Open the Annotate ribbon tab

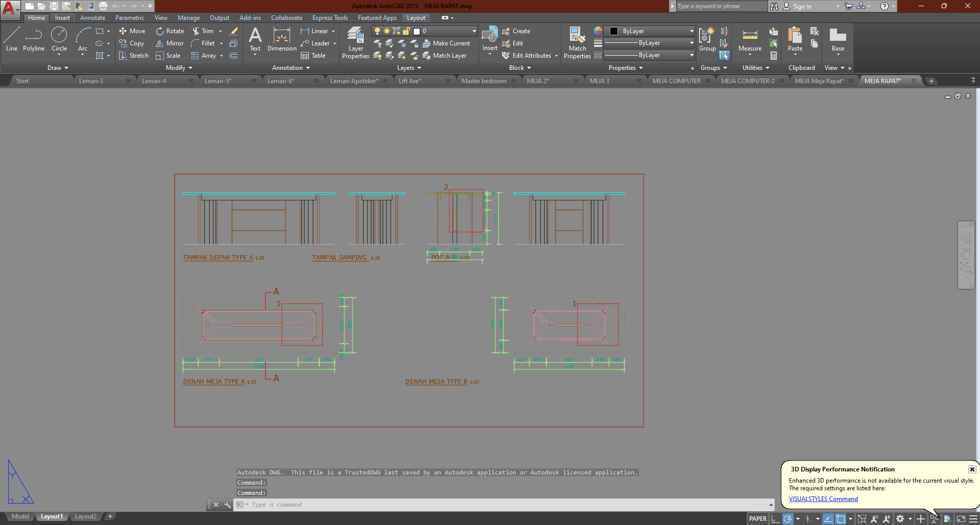(x=92, y=18)
